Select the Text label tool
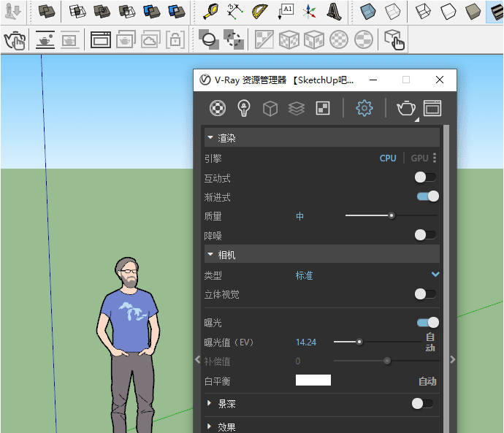Screen dimensions: 504x433 point(285,12)
